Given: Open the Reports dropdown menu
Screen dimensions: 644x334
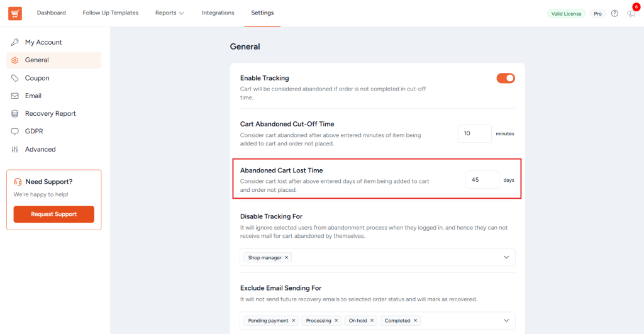Looking at the screenshot, I should pyautogui.click(x=170, y=13).
